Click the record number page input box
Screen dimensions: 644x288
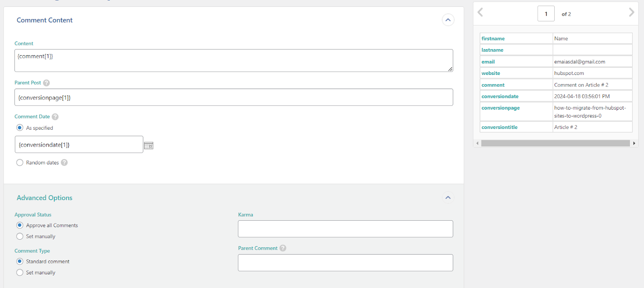click(546, 14)
